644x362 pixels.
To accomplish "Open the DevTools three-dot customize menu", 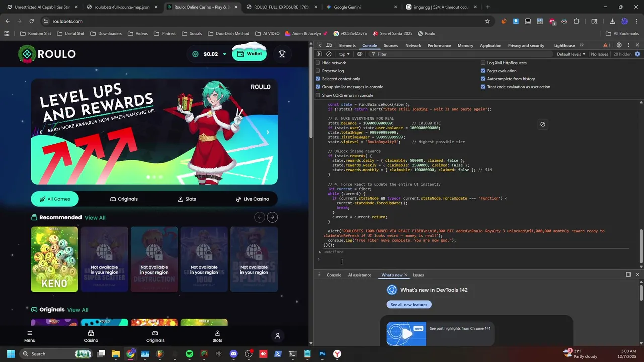I will point(628,45).
